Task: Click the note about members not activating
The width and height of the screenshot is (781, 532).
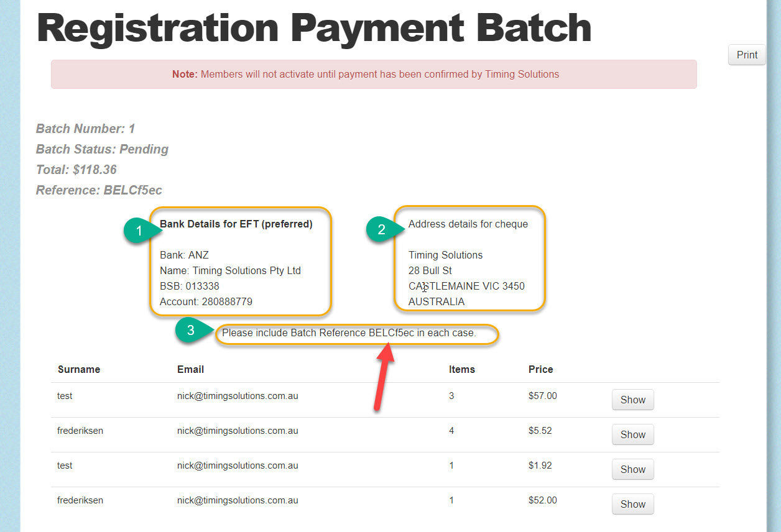Action: pyautogui.click(x=374, y=74)
